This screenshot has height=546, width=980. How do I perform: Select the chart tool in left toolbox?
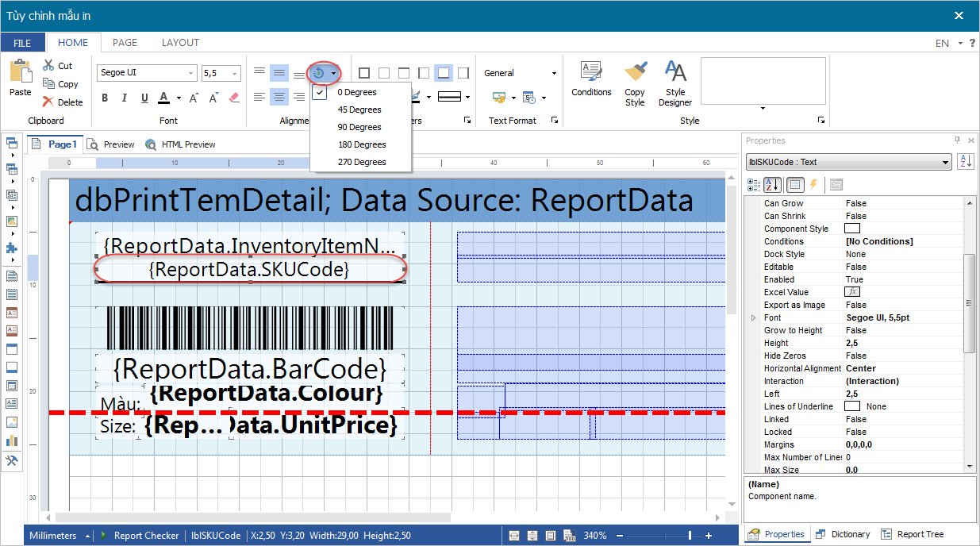(x=11, y=440)
